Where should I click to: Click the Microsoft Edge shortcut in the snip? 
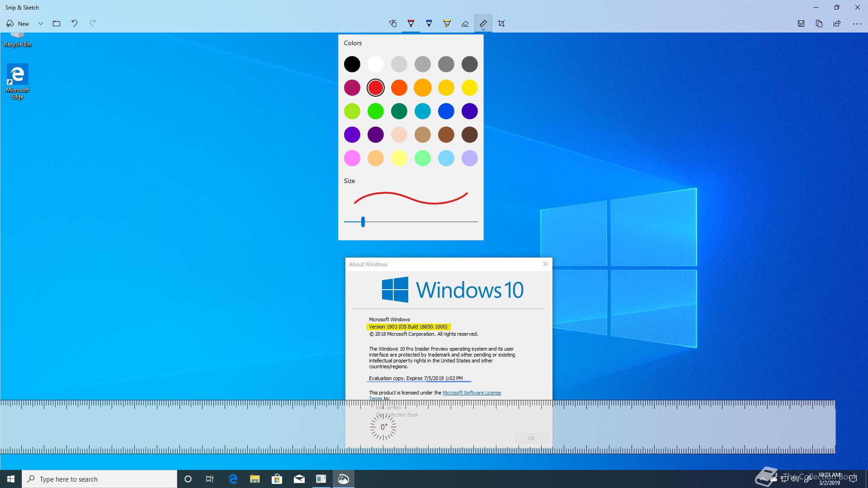click(x=18, y=82)
